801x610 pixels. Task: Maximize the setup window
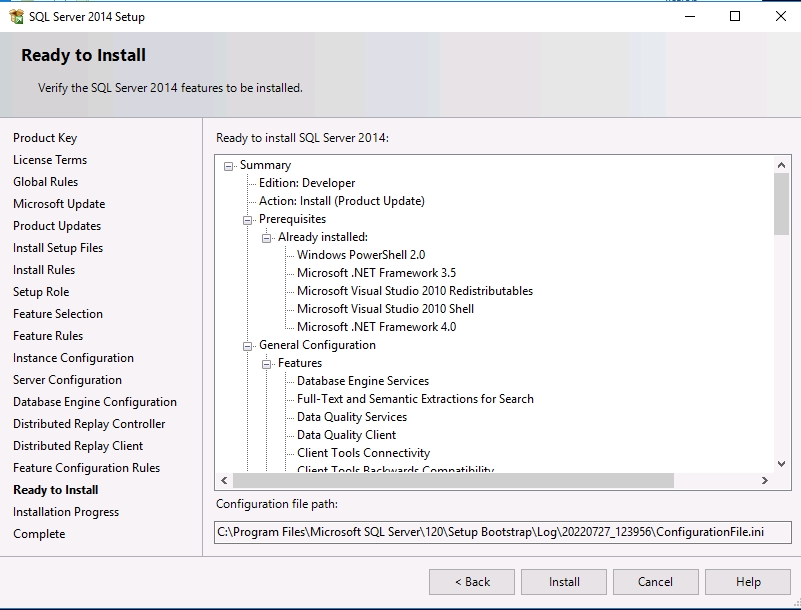click(x=735, y=16)
